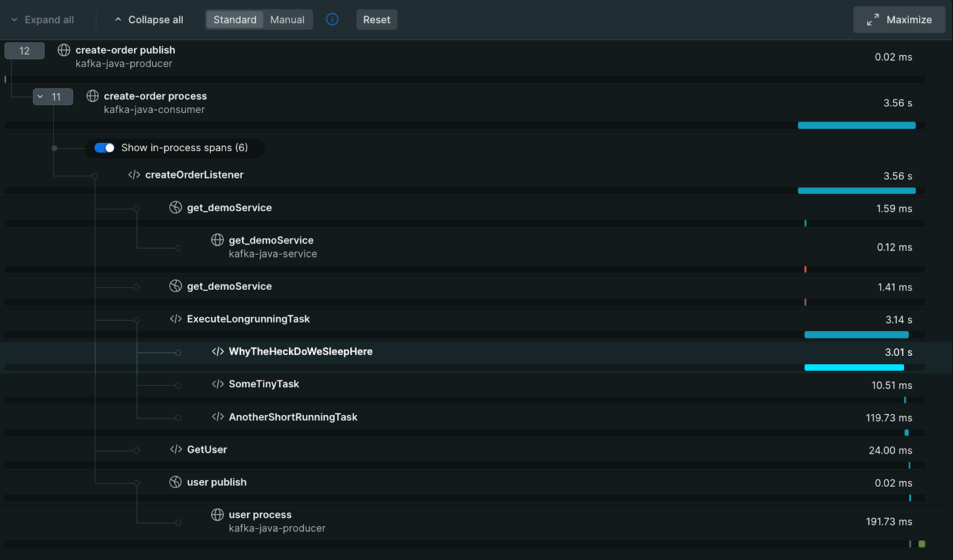
Task: Click the 10.51 ms duration value
Action: point(892,385)
